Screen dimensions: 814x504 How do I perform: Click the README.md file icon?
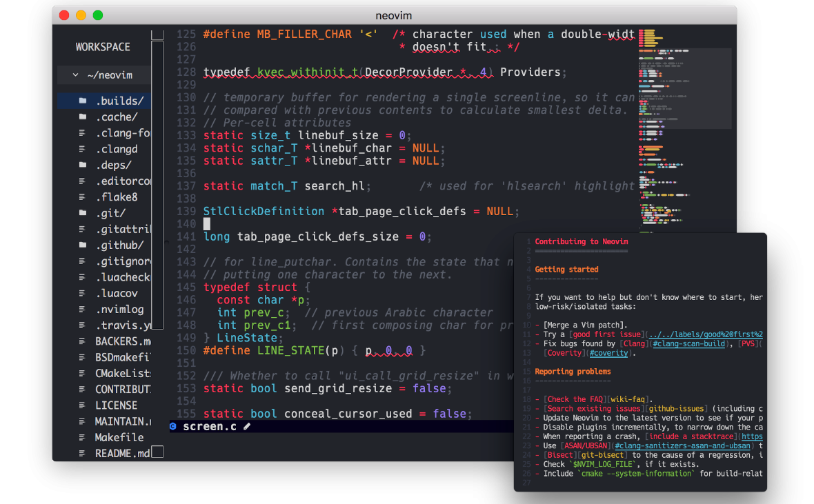[82, 454]
